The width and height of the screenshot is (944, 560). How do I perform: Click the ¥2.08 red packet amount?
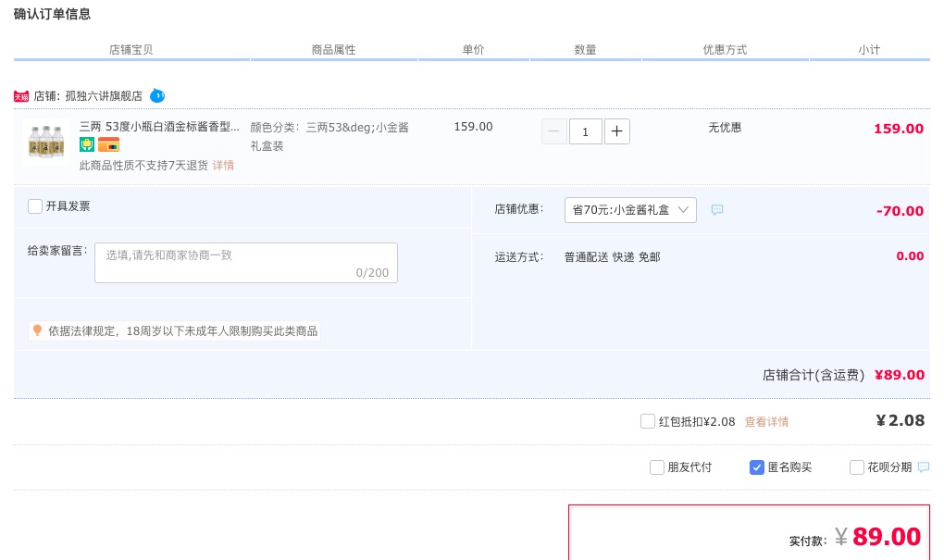click(901, 420)
